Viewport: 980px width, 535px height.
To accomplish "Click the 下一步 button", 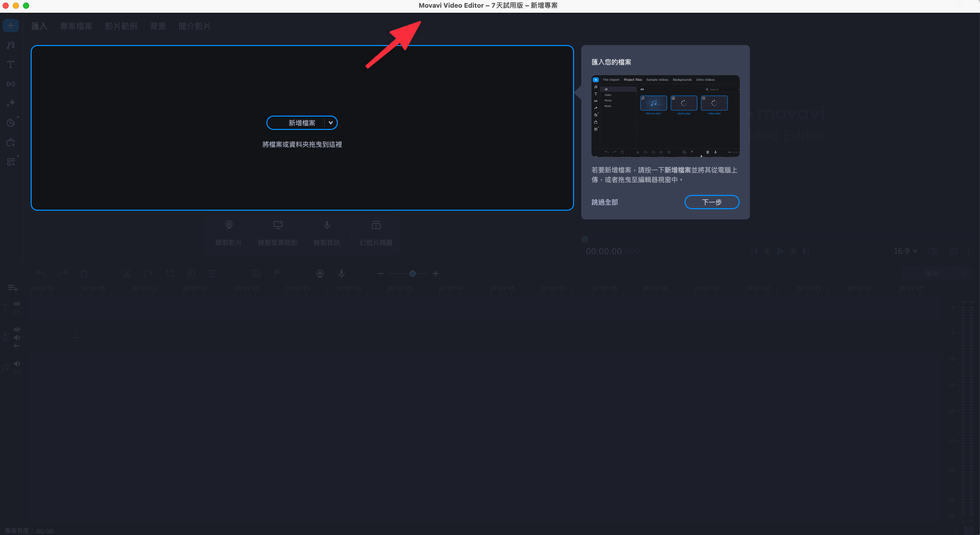I will pyautogui.click(x=712, y=202).
